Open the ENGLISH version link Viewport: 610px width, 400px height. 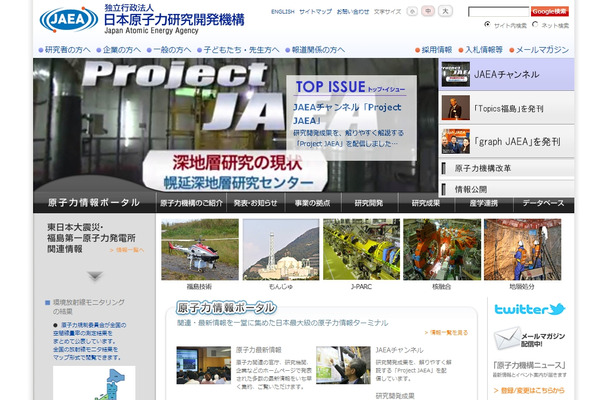[x=282, y=12]
